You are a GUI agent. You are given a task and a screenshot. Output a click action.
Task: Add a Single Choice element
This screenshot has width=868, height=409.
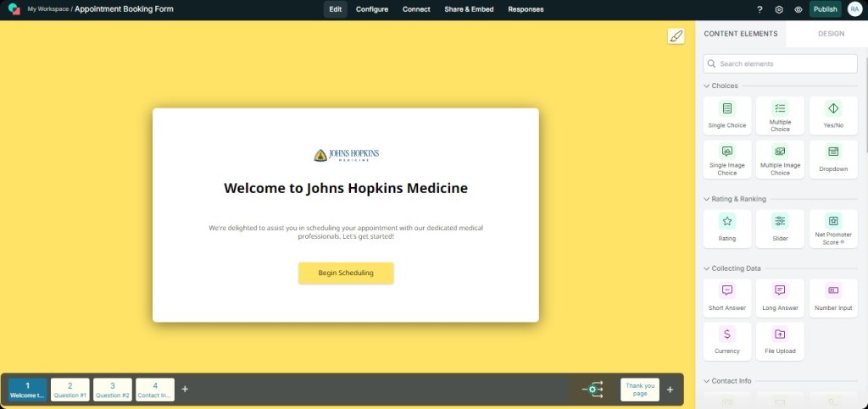pyautogui.click(x=726, y=115)
